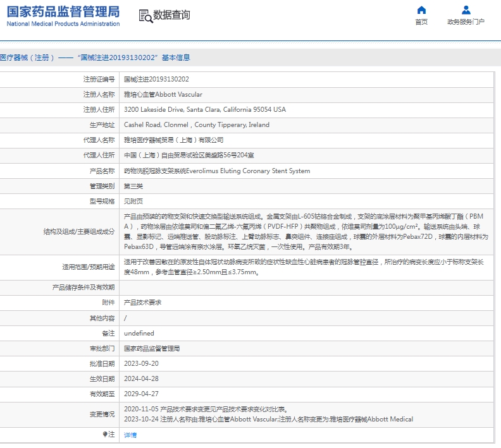Image resolution: width=501 pixels, height=448 pixels.
Task: Click effective date 2024-04-28
Action: coord(141,378)
